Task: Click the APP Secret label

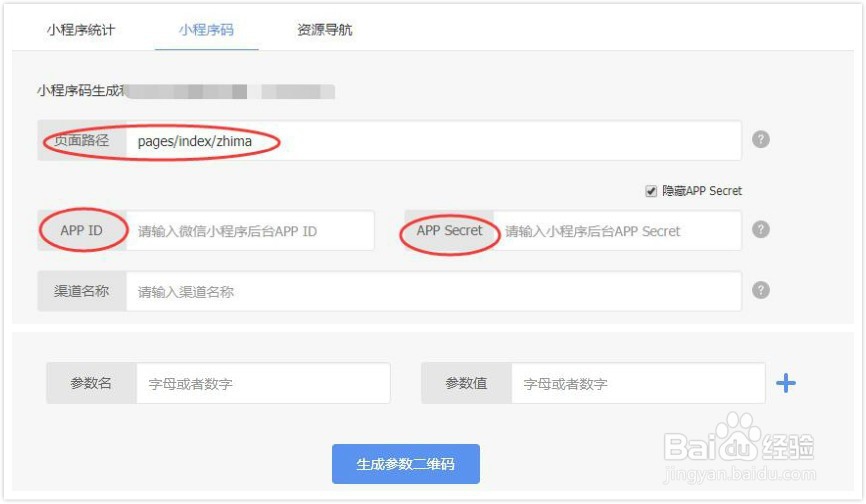Action: (449, 231)
